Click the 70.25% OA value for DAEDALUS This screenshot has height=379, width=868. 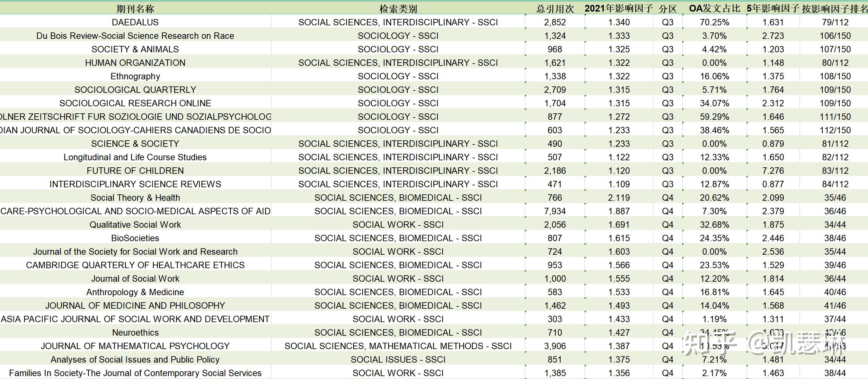(714, 22)
